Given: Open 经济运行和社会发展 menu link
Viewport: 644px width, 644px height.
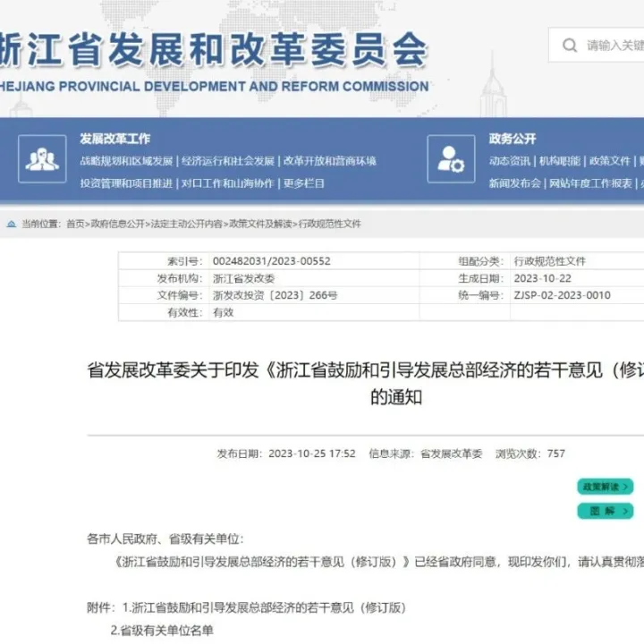Looking at the screenshot, I should [x=228, y=161].
